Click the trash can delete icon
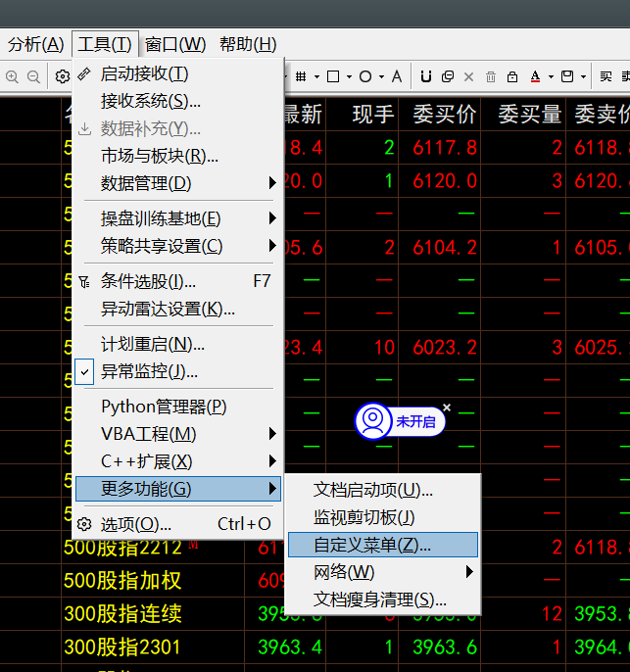The height and width of the screenshot is (672, 630). (490, 76)
